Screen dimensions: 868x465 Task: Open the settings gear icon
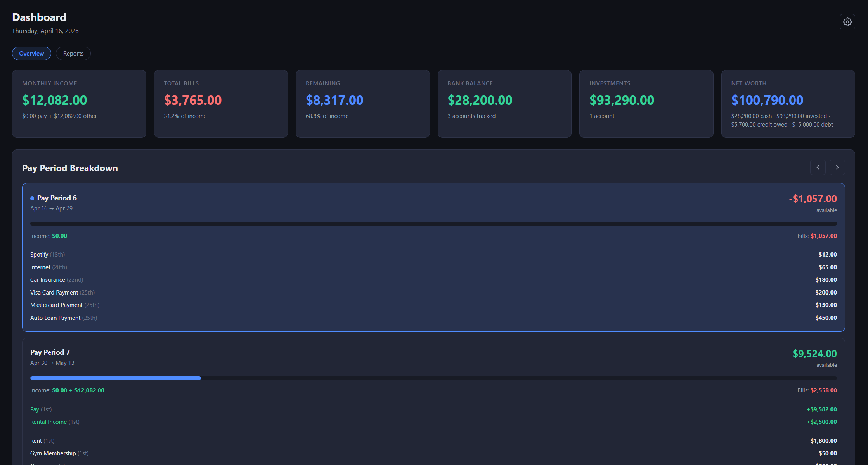847,22
